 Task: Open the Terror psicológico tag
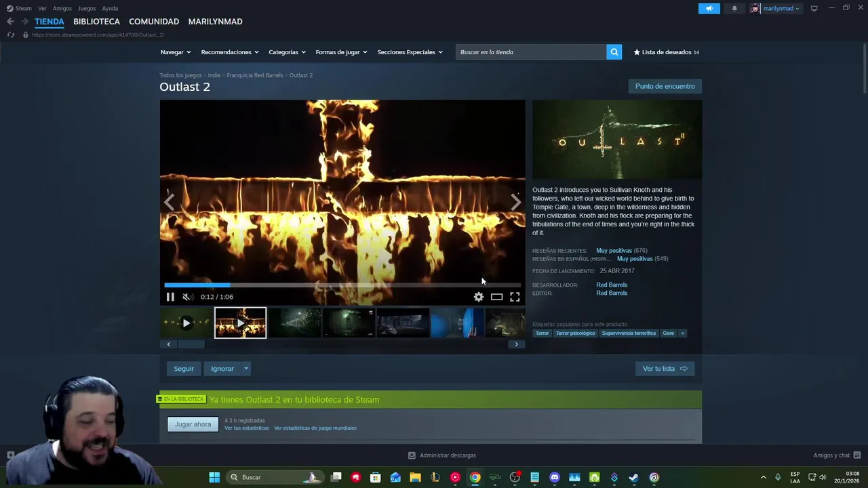(x=576, y=333)
